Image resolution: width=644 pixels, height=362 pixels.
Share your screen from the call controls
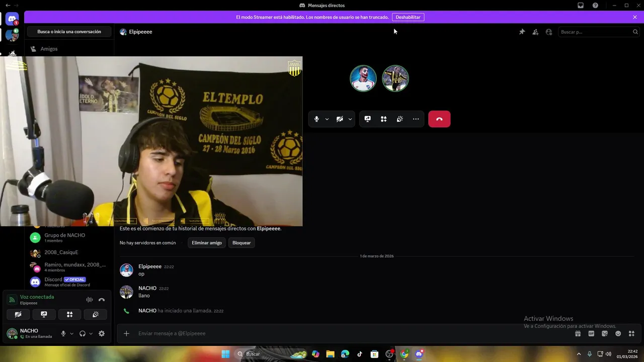[368, 119]
